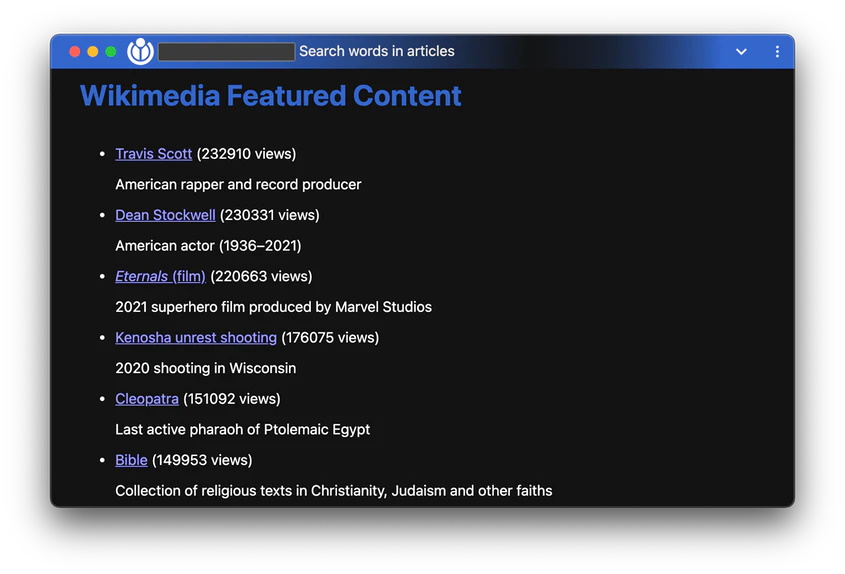
Task: Click '2021 superhero film produced by Marvel Studios'
Action: click(274, 307)
